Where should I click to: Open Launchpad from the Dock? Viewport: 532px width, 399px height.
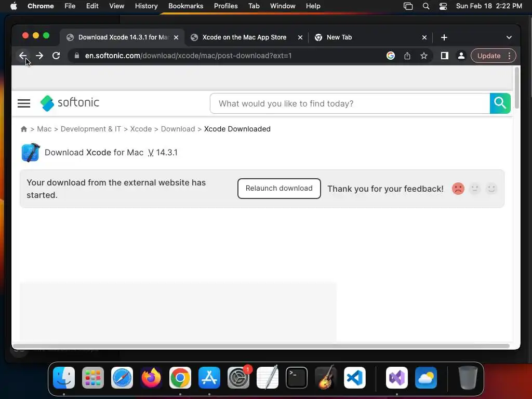pyautogui.click(x=93, y=378)
